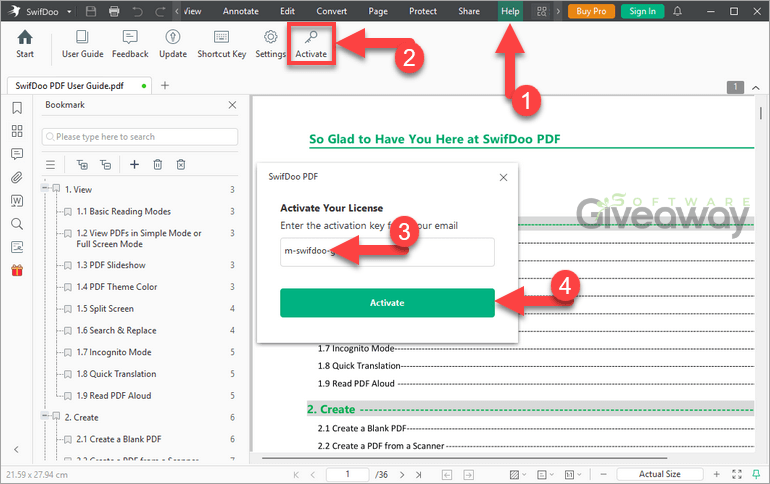This screenshot has height=484, width=770.
Task: Show the Bookmark sidebar panel icon
Action: coord(17,108)
